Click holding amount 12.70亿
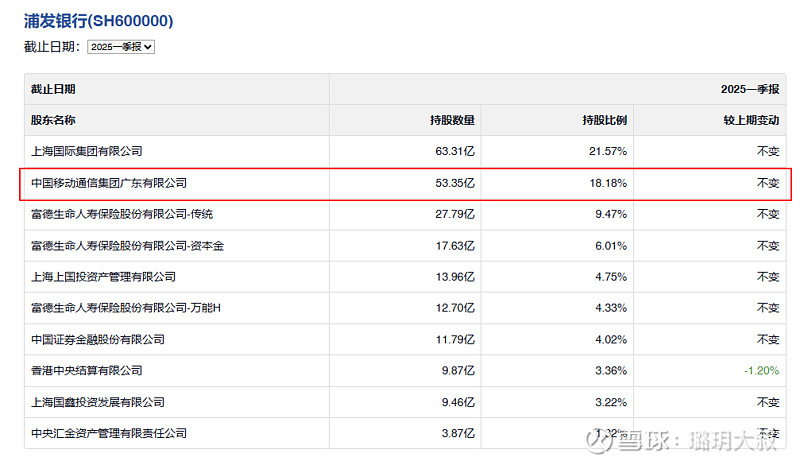800x465 pixels. (x=455, y=308)
